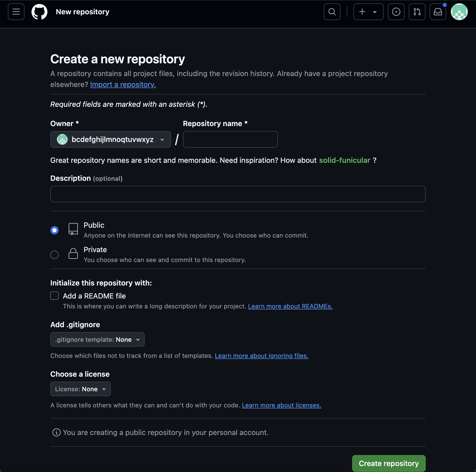This screenshot has height=472, width=476.
Task: Open Learn more about licenses link
Action: point(282,405)
